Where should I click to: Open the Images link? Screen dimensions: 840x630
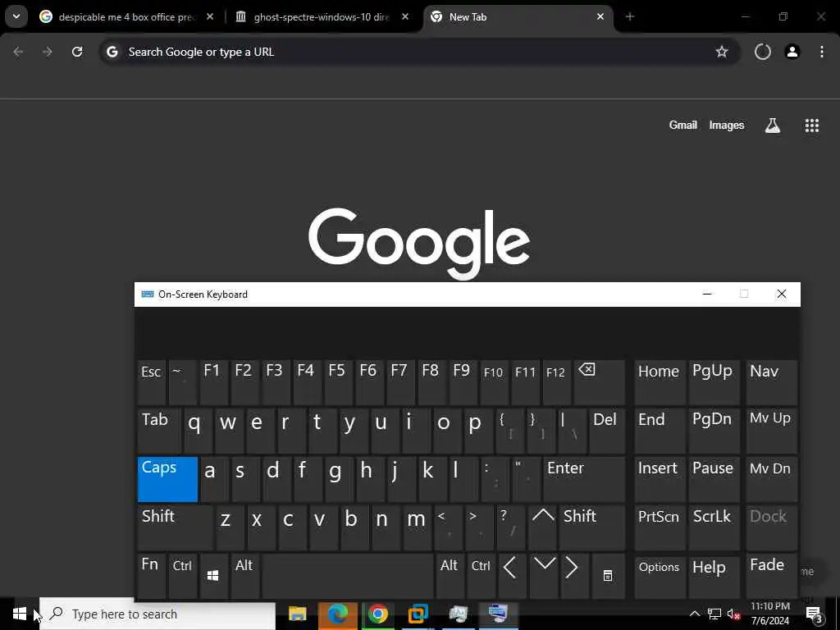[727, 126]
